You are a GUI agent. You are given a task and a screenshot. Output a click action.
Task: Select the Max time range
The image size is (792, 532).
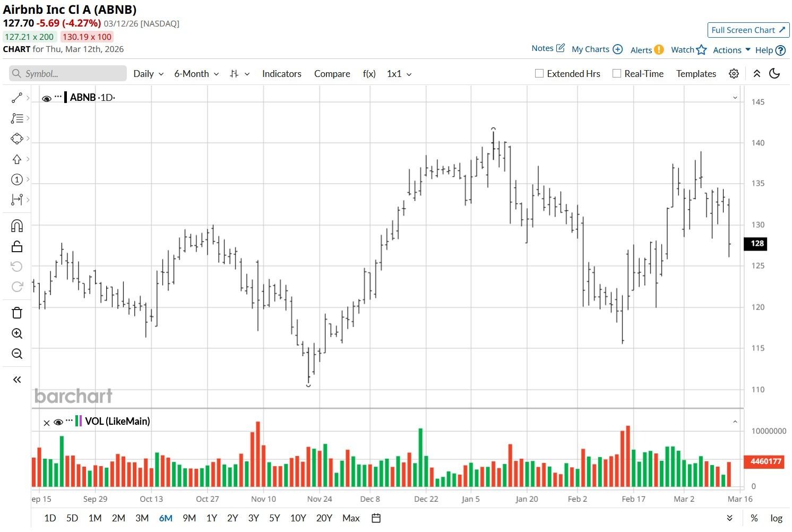(351, 518)
